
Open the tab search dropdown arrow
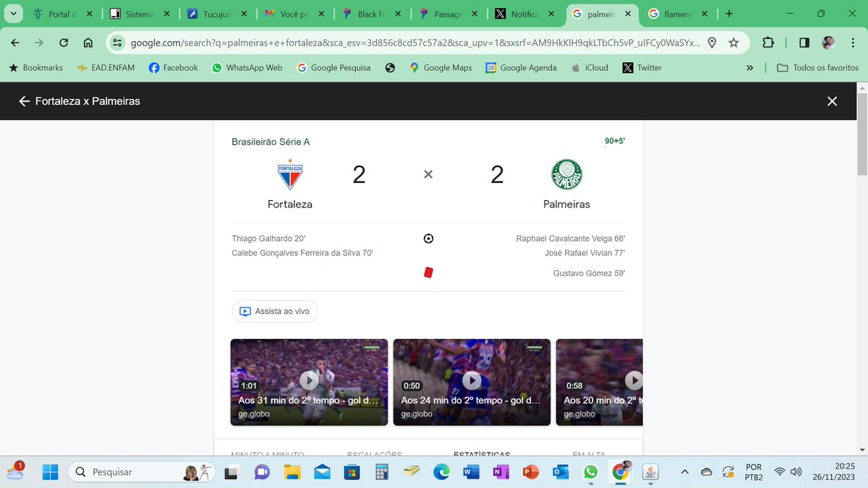point(14,14)
